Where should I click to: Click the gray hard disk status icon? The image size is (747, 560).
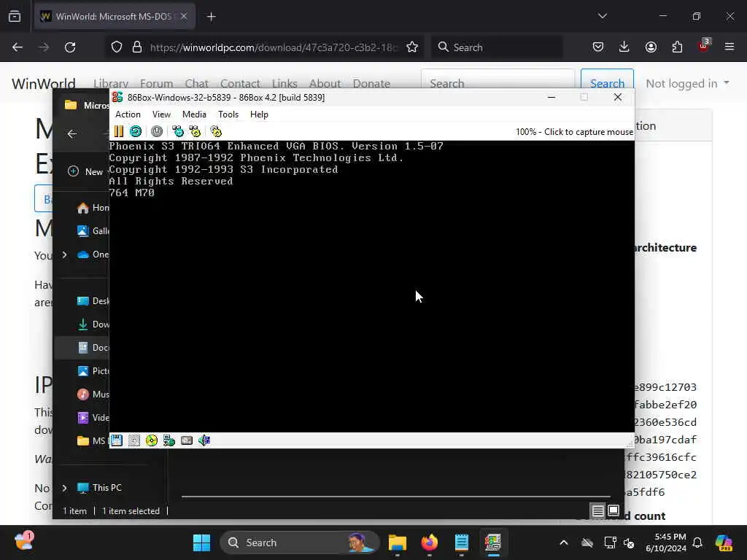(187, 440)
